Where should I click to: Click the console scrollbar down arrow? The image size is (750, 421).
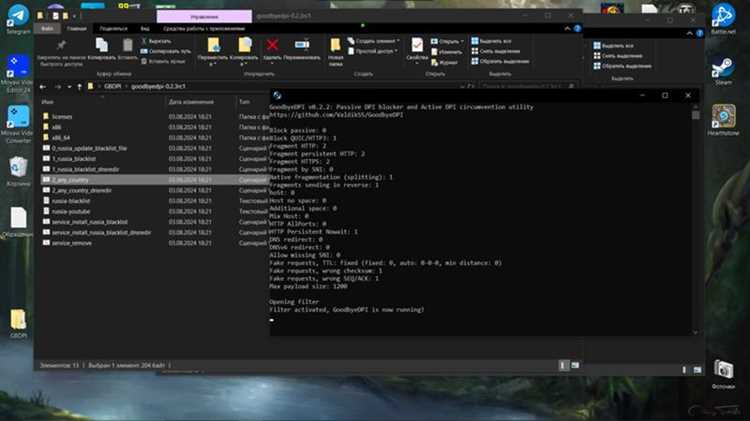pyautogui.click(x=695, y=332)
